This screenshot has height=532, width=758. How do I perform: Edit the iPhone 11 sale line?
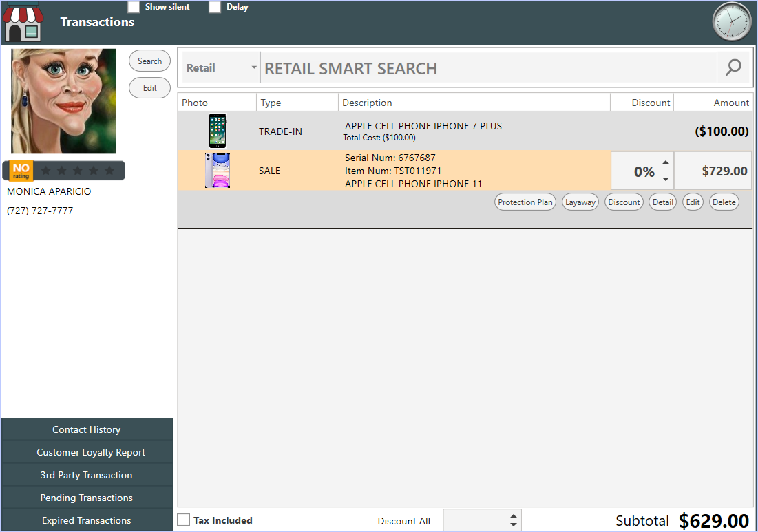[693, 202]
